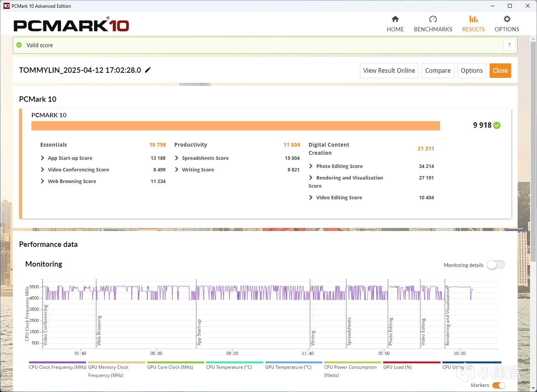Click the Performance data heading
This screenshot has height=392, width=537.
(48, 245)
